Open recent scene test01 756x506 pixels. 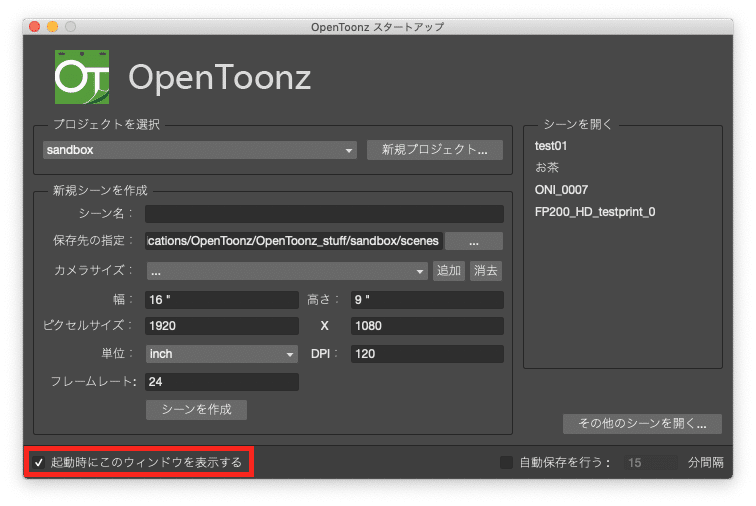click(x=551, y=146)
